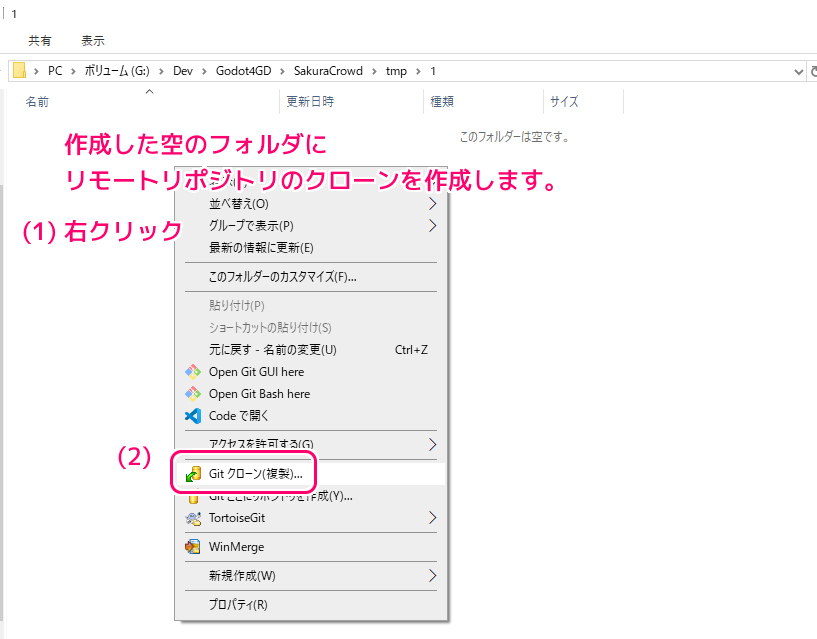Click the Open Git Bash here icon

click(193, 394)
